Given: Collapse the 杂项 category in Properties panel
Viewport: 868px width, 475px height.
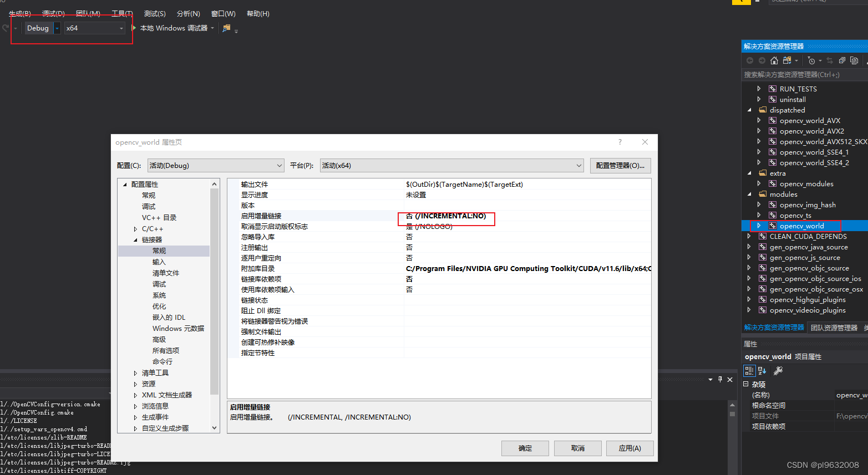Looking at the screenshot, I should tap(746, 384).
